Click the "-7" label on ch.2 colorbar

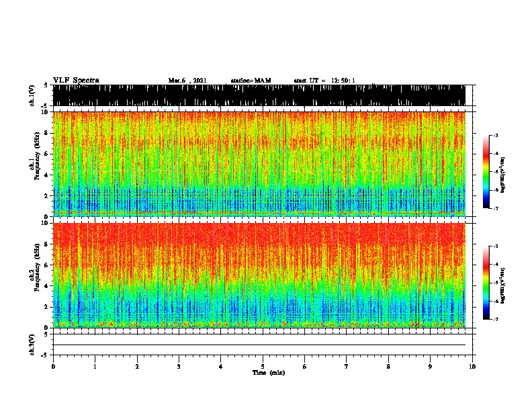[496, 319]
